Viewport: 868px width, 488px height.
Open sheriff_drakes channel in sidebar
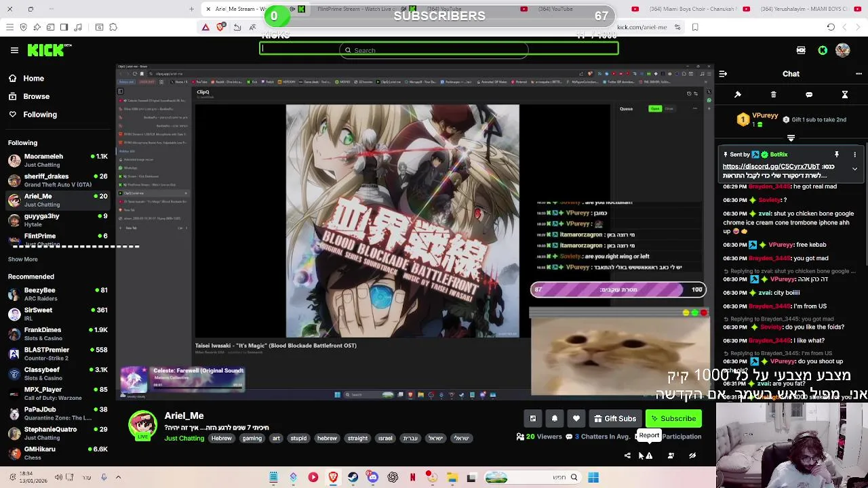[58, 180]
